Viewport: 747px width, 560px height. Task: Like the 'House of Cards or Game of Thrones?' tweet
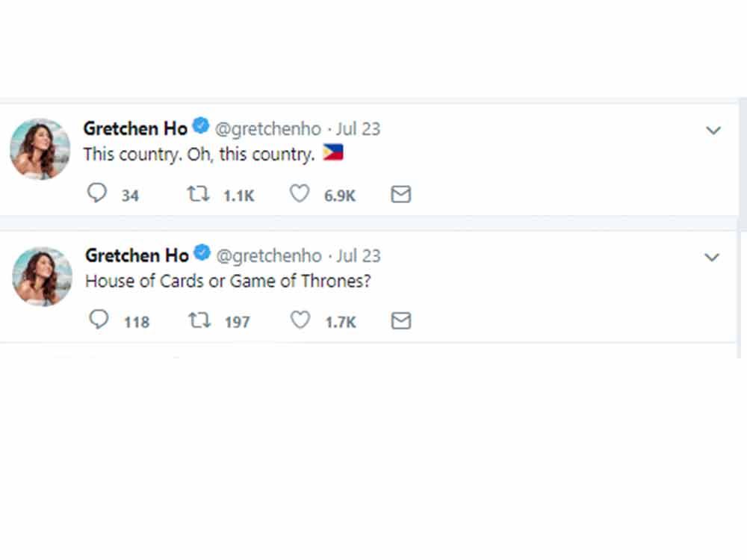tap(299, 320)
